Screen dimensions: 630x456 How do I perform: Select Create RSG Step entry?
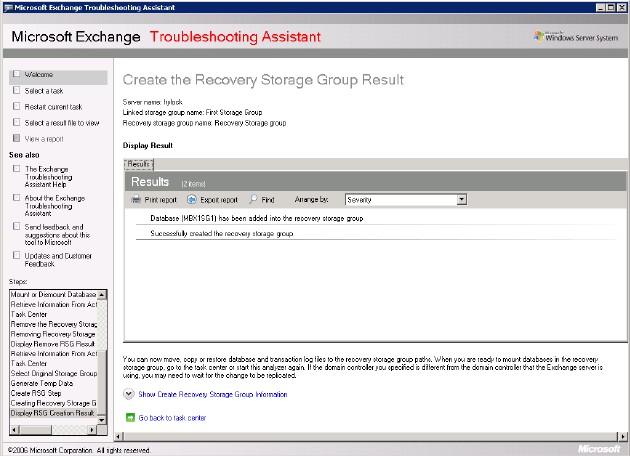pyautogui.click(x=53, y=393)
